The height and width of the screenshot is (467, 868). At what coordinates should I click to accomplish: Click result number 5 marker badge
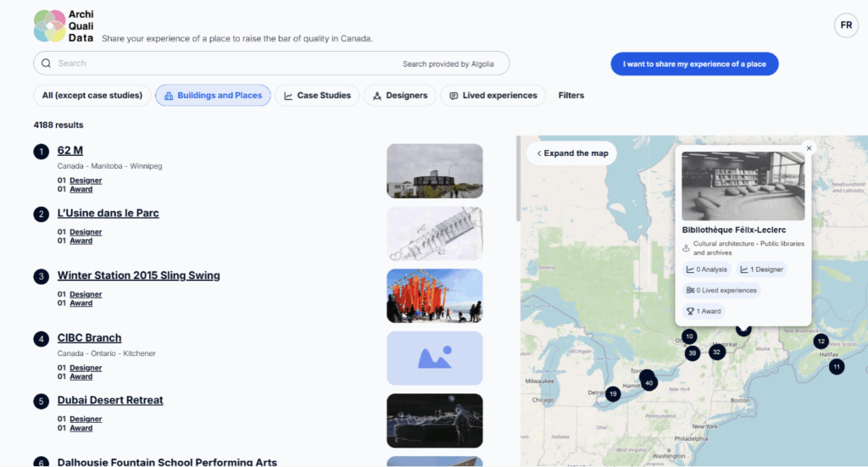(41, 401)
